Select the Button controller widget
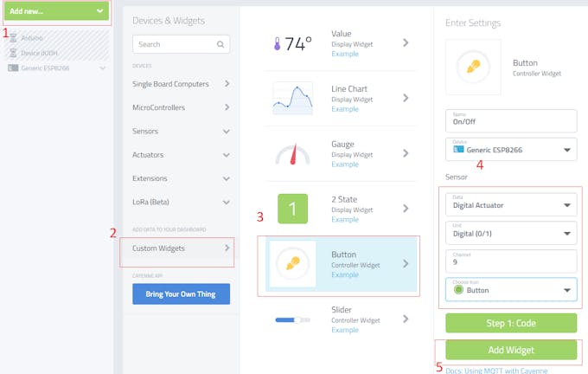 tap(341, 264)
